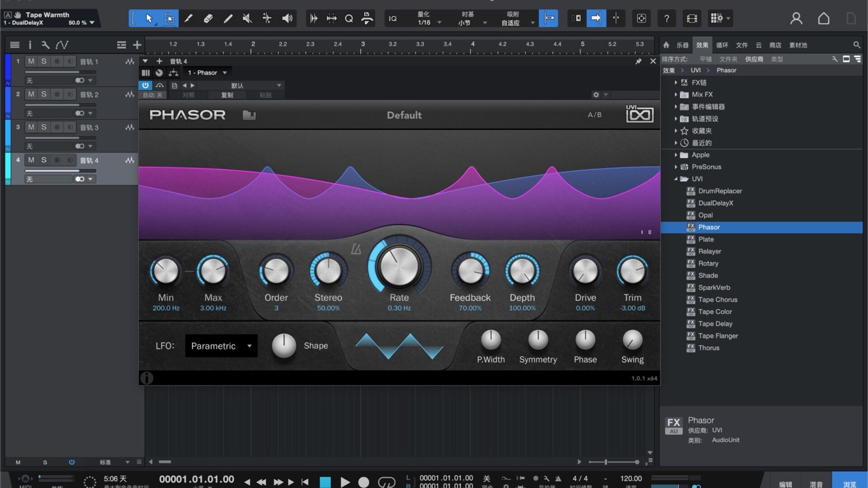
Task: Click the 复制 button in plugin header
Action: coord(227,95)
